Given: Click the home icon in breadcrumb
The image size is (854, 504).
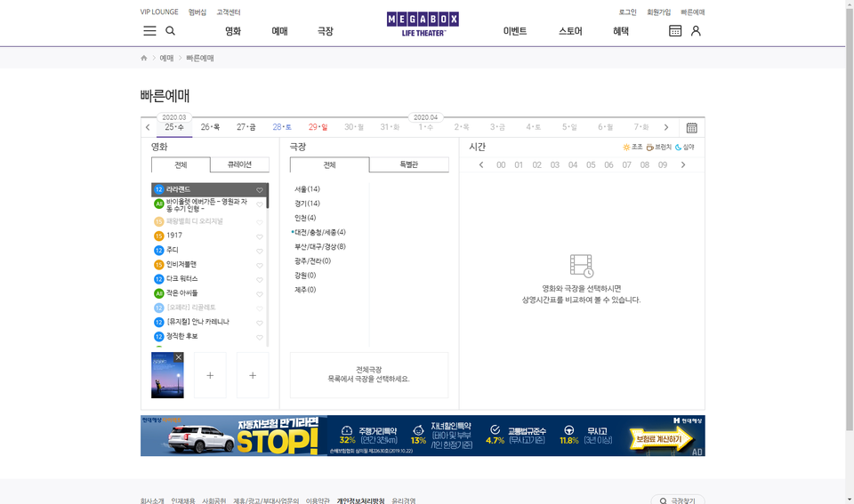Looking at the screenshot, I should [x=144, y=59].
